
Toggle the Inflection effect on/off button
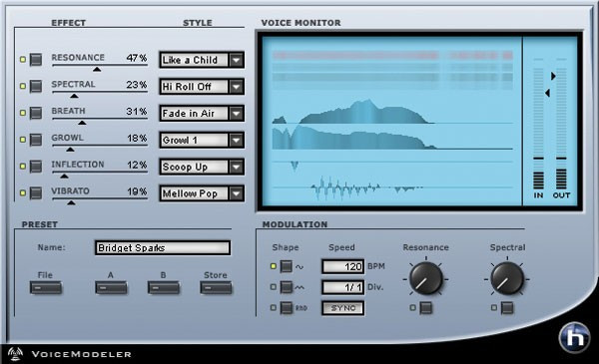coord(36,167)
